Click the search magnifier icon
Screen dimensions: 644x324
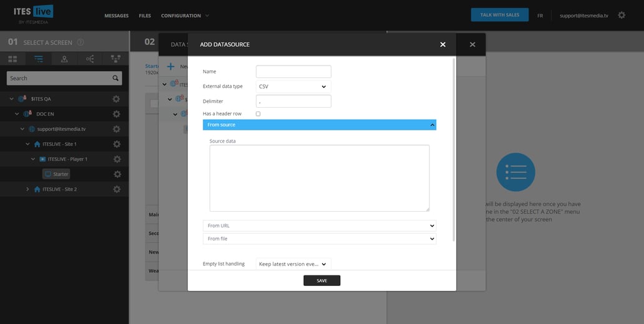(x=116, y=78)
